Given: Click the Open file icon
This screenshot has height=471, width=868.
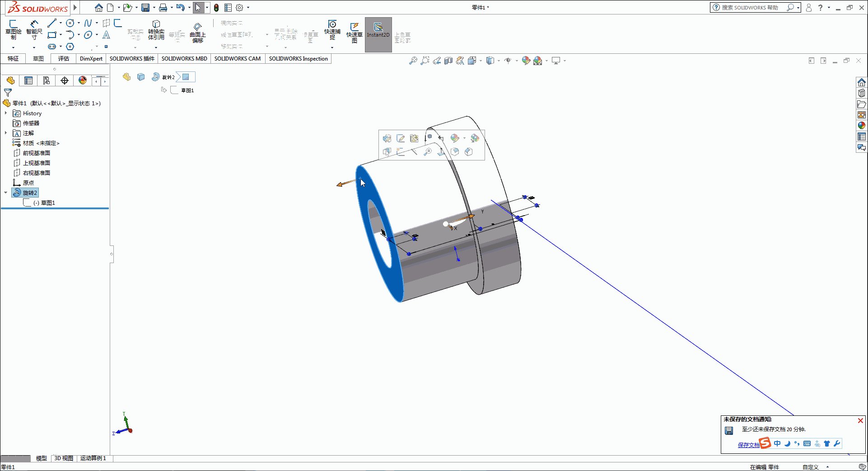Looking at the screenshot, I should [127, 8].
